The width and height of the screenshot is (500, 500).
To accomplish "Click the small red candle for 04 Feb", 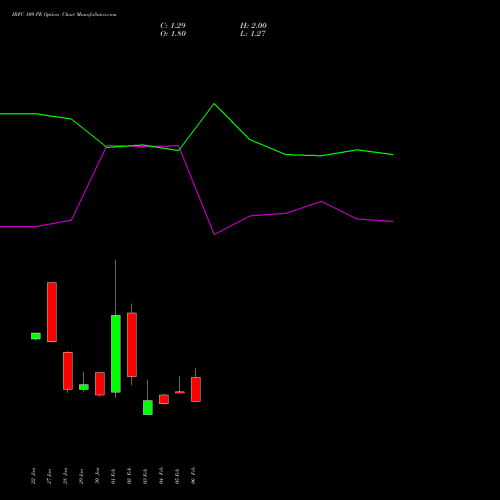I will [164, 399].
